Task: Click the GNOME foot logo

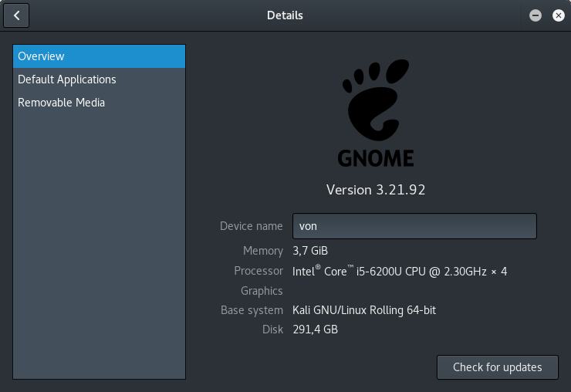Action: coord(376,100)
